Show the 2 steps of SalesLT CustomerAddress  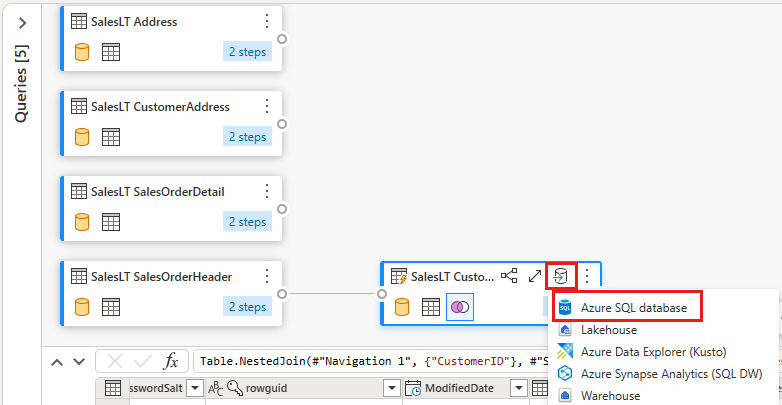247,137
